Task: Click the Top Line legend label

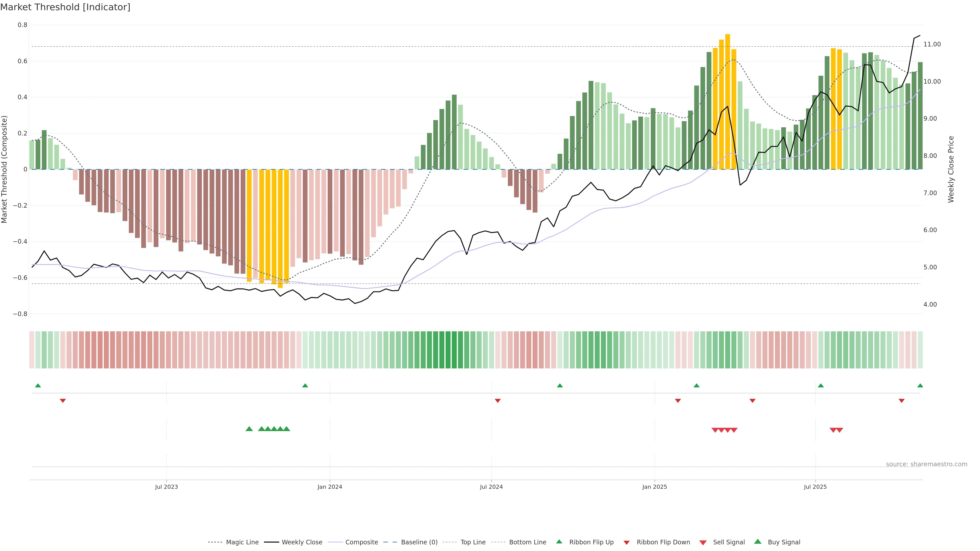Action: (472, 542)
